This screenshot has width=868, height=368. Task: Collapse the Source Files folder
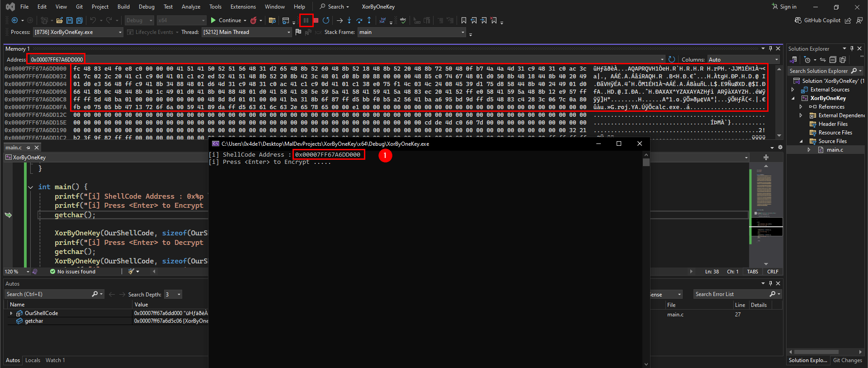(x=801, y=141)
